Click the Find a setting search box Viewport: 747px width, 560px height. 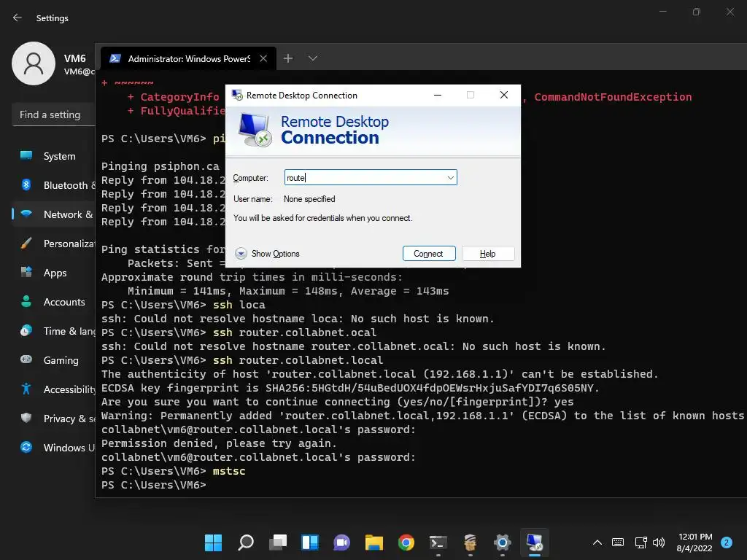click(x=53, y=114)
